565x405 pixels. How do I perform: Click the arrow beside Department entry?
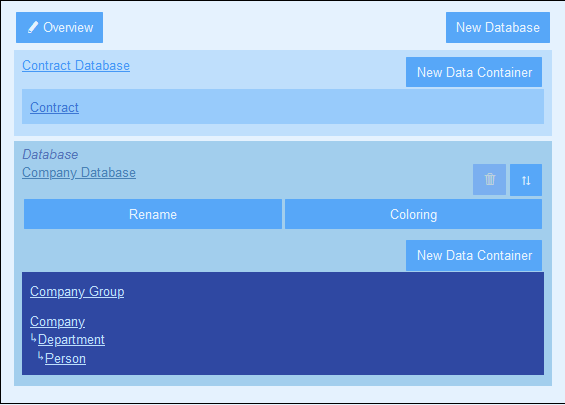34,338
